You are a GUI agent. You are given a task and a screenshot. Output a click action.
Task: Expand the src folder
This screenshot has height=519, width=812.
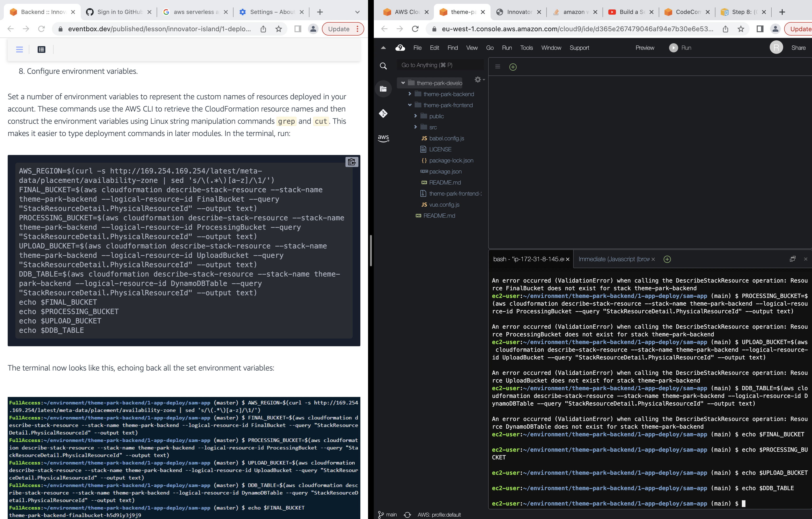click(x=415, y=127)
